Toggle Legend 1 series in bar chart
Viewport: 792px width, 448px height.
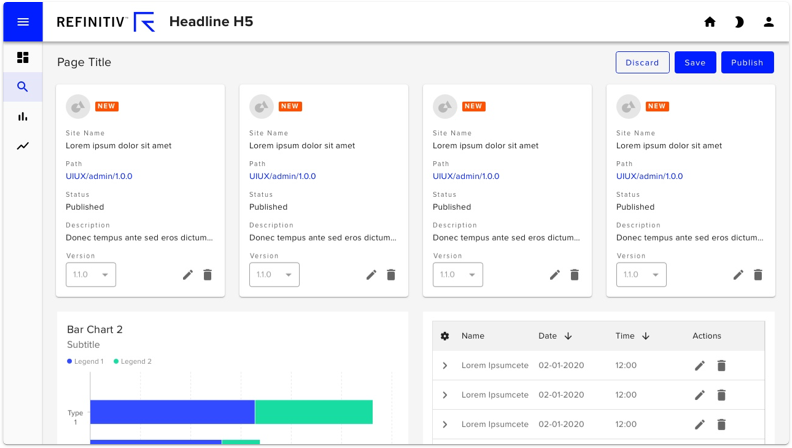click(85, 361)
